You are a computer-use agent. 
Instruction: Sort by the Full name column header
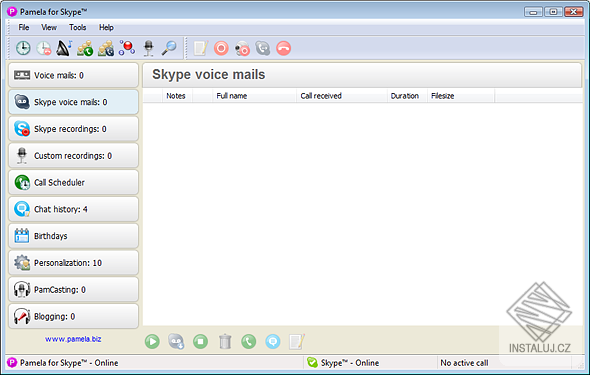click(x=254, y=96)
